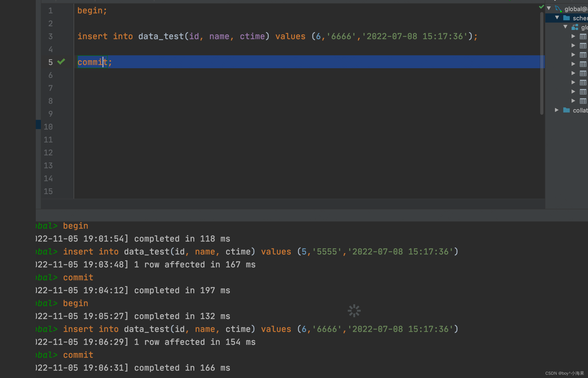This screenshot has width=588, height=378.
Task: Place cursor on the begin statement line 1
Action: (x=92, y=10)
